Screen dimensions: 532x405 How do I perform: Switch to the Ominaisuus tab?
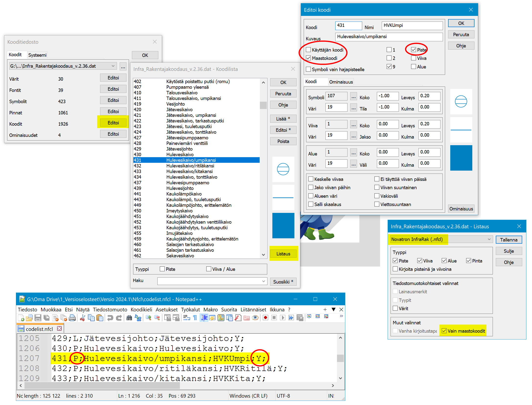(341, 82)
